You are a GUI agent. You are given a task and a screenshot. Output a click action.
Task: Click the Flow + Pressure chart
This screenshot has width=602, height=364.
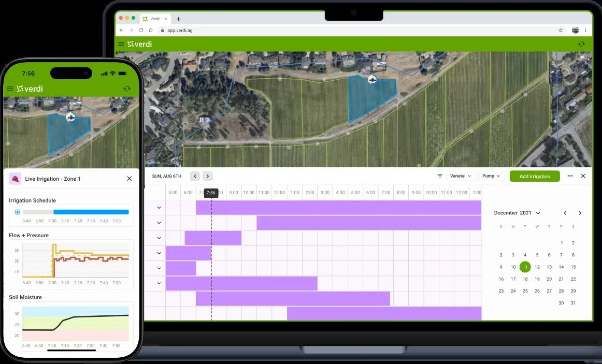pos(71,264)
